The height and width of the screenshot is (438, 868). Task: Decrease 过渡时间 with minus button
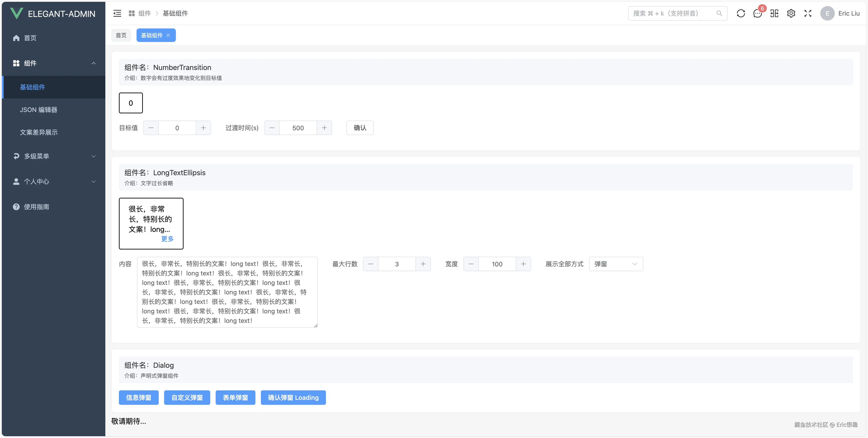click(272, 128)
